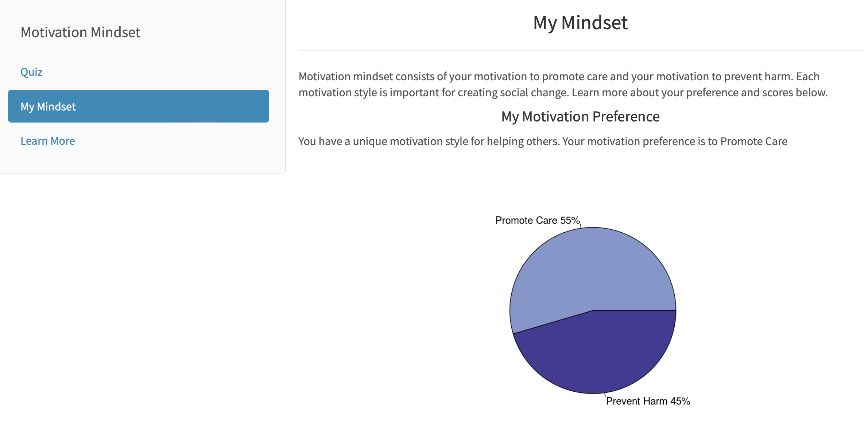868x442 pixels.
Task: Click the sentence about your motivation preference
Action: click(543, 141)
